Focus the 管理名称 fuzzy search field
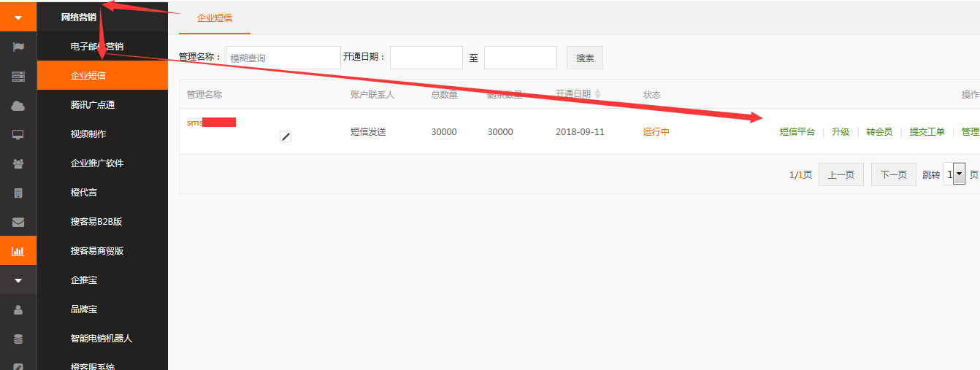 283,58
